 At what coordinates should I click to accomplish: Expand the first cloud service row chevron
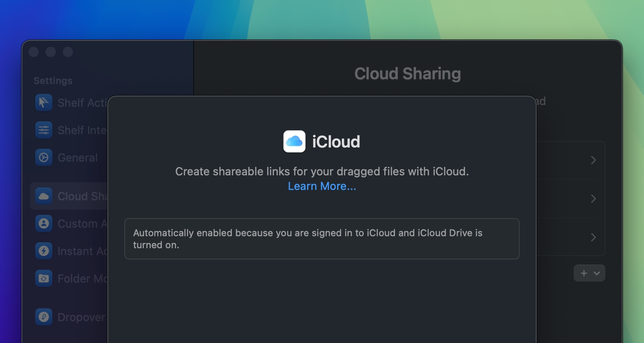tap(593, 160)
